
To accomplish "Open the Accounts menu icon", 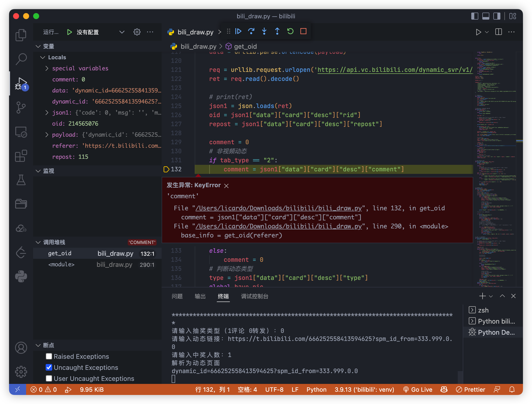I will coord(21,348).
